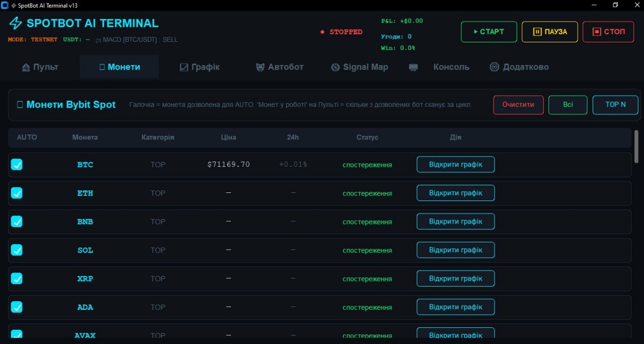Viewport: 644px width, 344px height.
Task: Click the monitor icon beside Консоль
Action: (x=413, y=67)
